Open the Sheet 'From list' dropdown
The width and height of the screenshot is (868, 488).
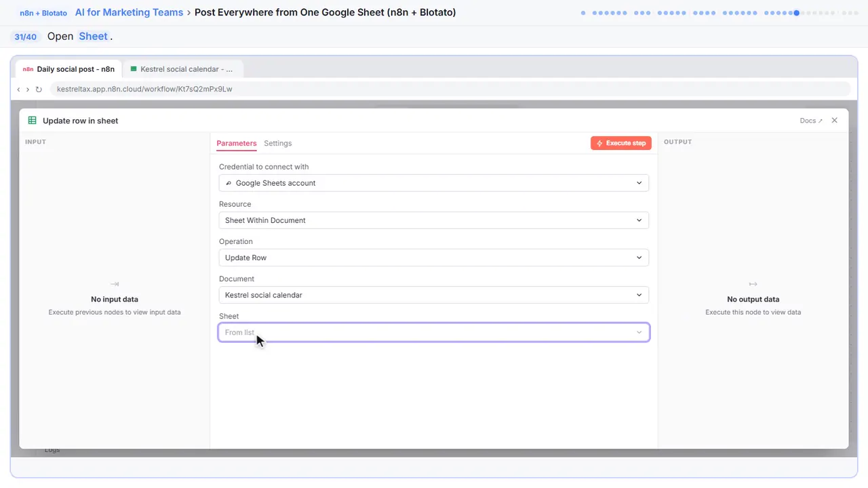tap(434, 332)
